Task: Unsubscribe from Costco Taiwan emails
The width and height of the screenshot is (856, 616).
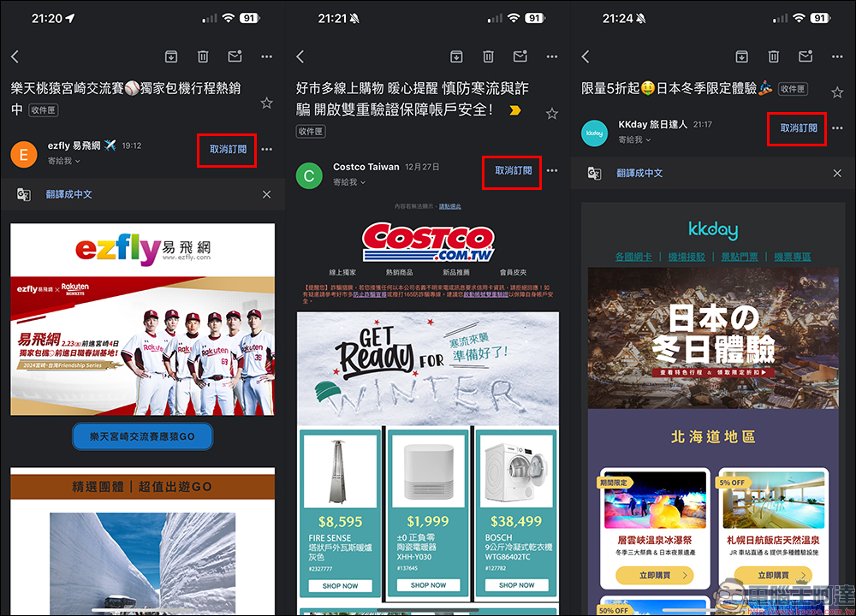Action: pyautogui.click(x=513, y=170)
